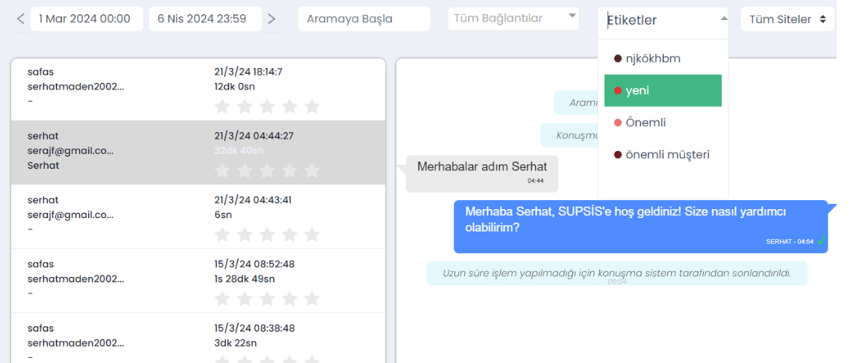Select the önemli müşteri tag option
Image resolution: width=868 pixels, height=363 pixels.
[663, 155]
